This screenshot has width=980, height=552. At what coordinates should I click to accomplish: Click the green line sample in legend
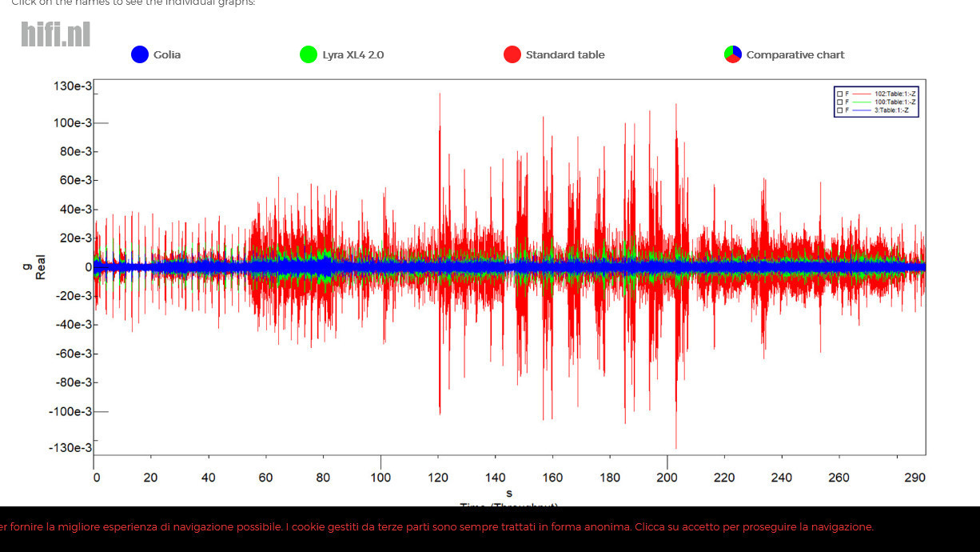(x=861, y=102)
